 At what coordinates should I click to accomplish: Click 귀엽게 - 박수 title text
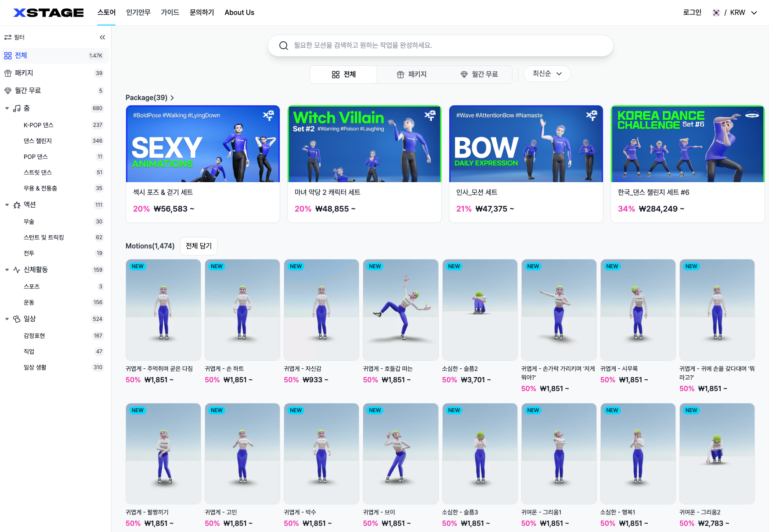coord(300,512)
